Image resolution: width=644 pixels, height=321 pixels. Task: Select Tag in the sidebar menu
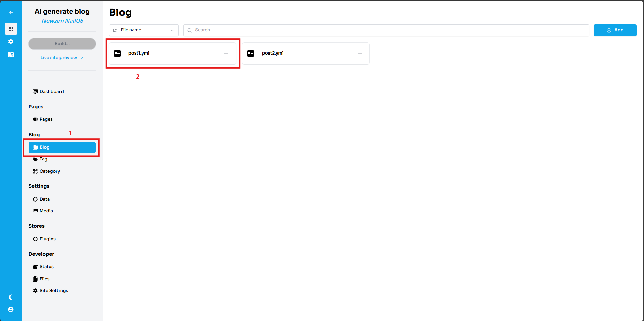click(x=43, y=159)
